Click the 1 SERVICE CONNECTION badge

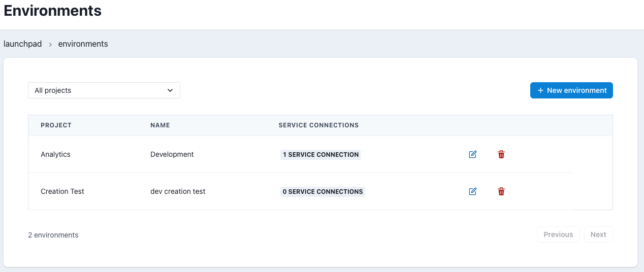coord(320,154)
